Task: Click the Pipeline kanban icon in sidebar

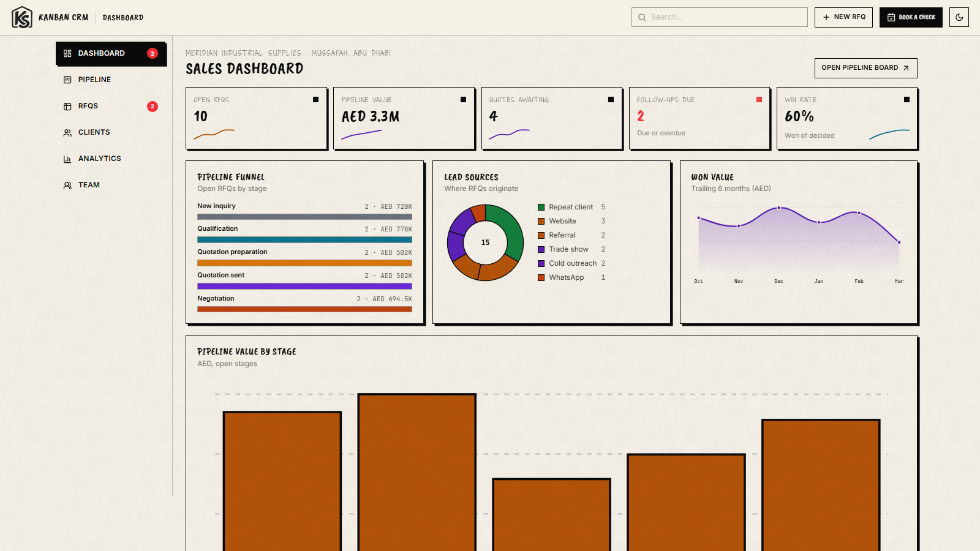Action: click(67, 80)
